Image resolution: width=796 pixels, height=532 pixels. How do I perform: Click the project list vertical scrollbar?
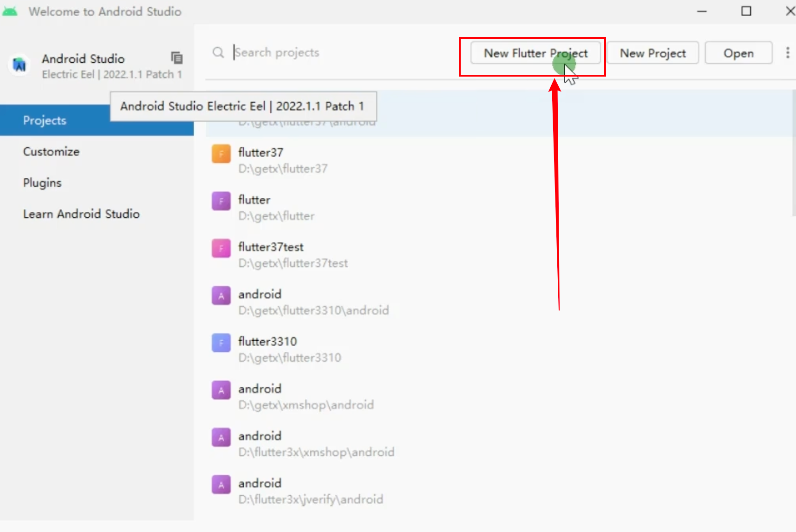point(794,153)
